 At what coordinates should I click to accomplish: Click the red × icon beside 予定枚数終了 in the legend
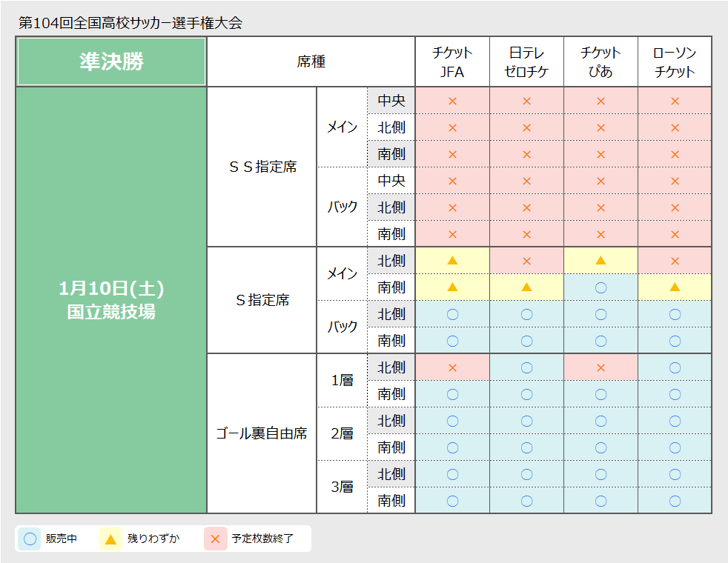click(216, 539)
